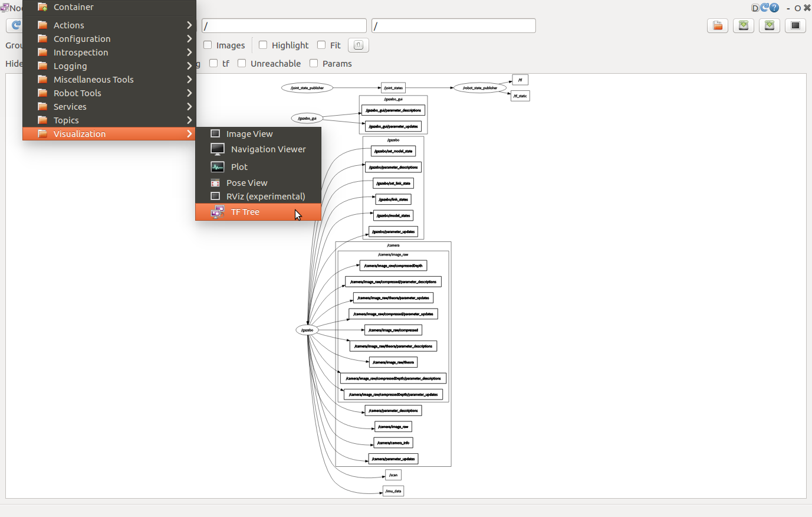
Task: Click the Save as SVG icon
Action: [x=770, y=25]
